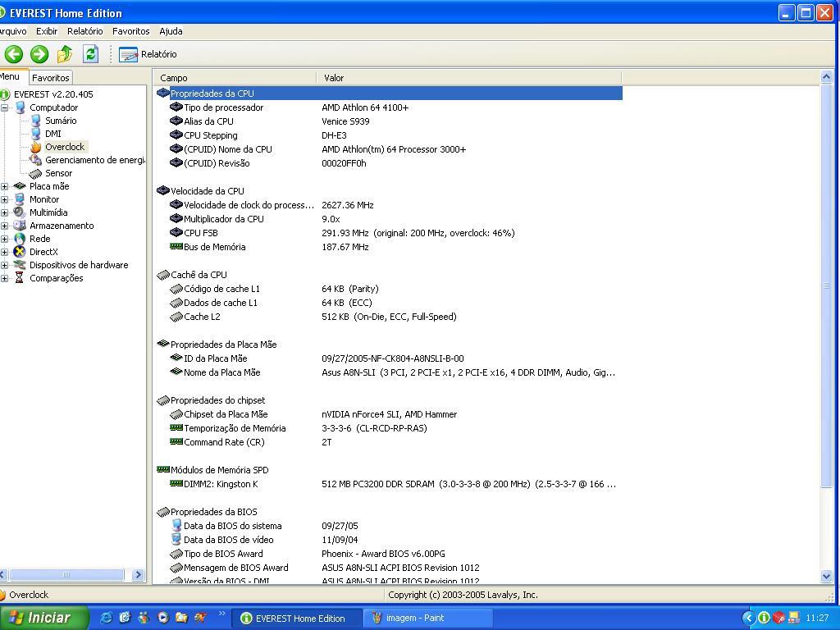Click the vertical scrollbar up arrow

(826, 77)
